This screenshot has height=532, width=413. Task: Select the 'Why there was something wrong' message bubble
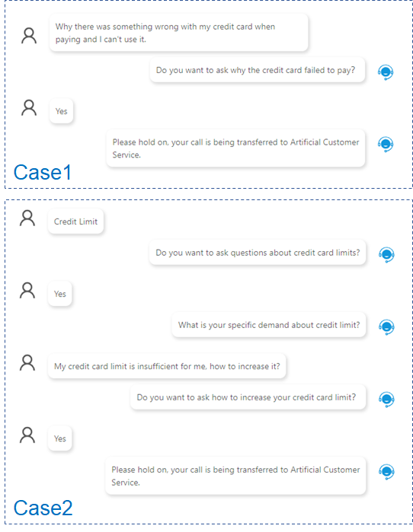178,33
